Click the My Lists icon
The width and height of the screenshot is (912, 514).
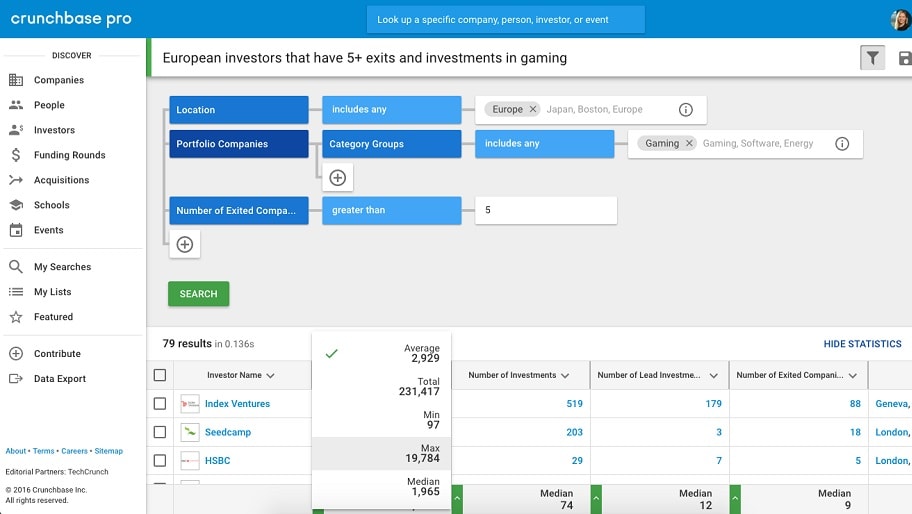point(16,291)
